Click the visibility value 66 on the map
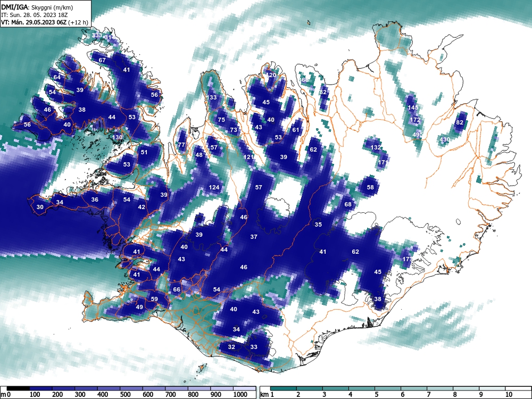The height and width of the screenshot is (399, 532). pos(177,289)
